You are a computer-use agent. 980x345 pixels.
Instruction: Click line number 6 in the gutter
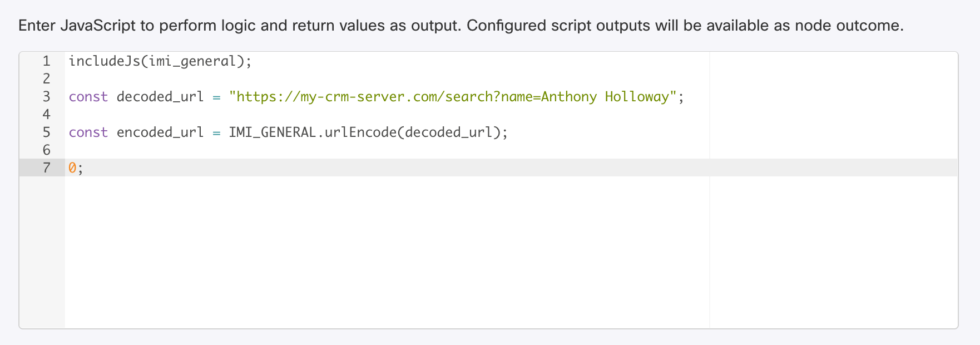click(47, 150)
